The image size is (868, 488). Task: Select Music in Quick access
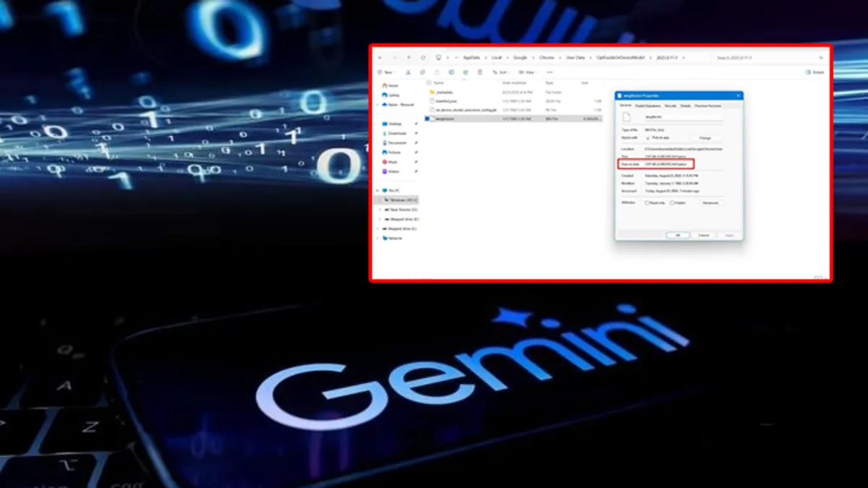391,162
